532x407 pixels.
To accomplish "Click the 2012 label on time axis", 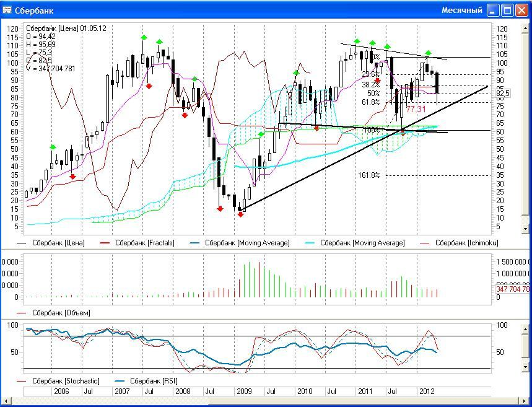I will 427,392.
